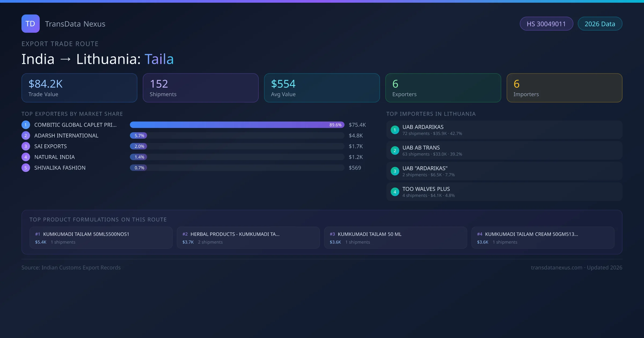Click green rank 2 badge for UAB AB TRANS
644x338 pixels.
pyautogui.click(x=395, y=150)
